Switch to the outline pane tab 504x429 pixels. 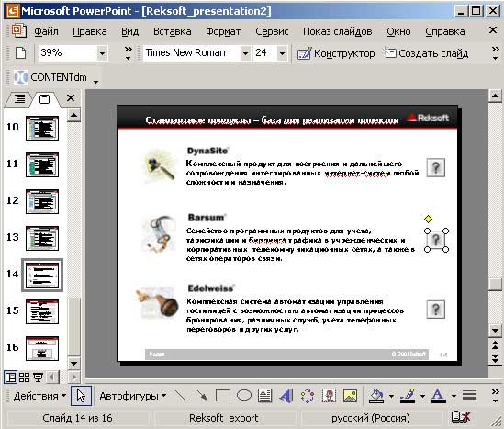click(18, 98)
